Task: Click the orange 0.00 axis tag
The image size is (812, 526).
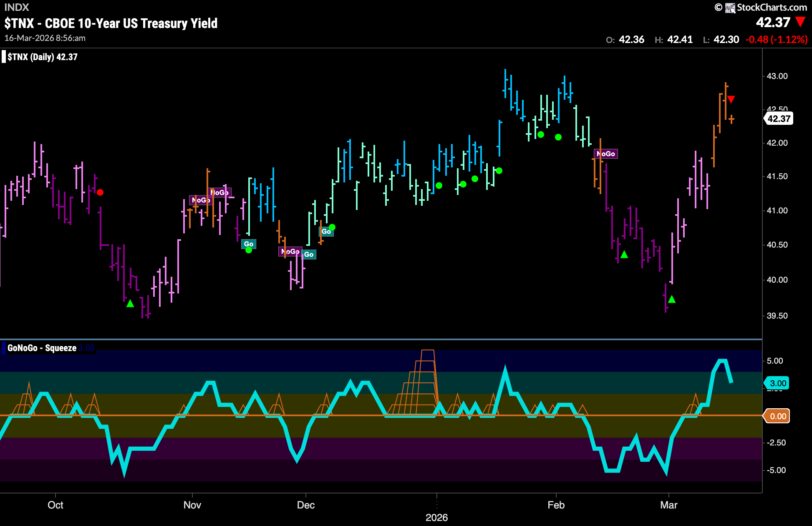Action: (777, 416)
